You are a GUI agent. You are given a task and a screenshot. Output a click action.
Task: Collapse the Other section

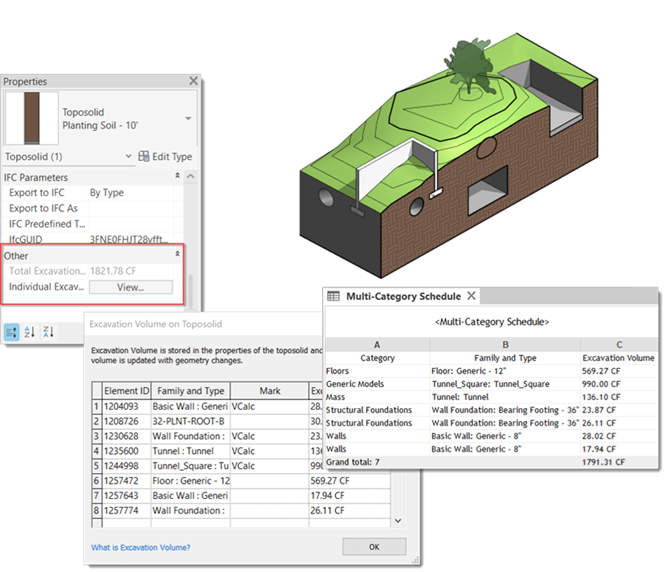[x=177, y=254]
